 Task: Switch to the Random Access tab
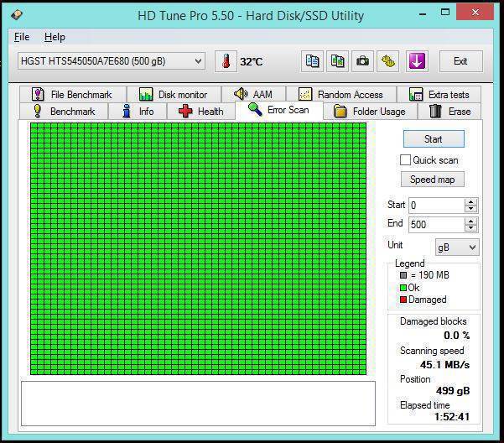[341, 95]
